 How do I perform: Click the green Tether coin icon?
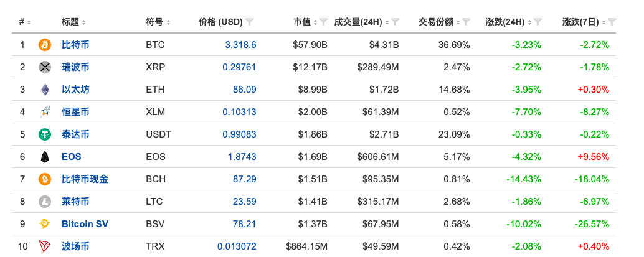pos(45,134)
